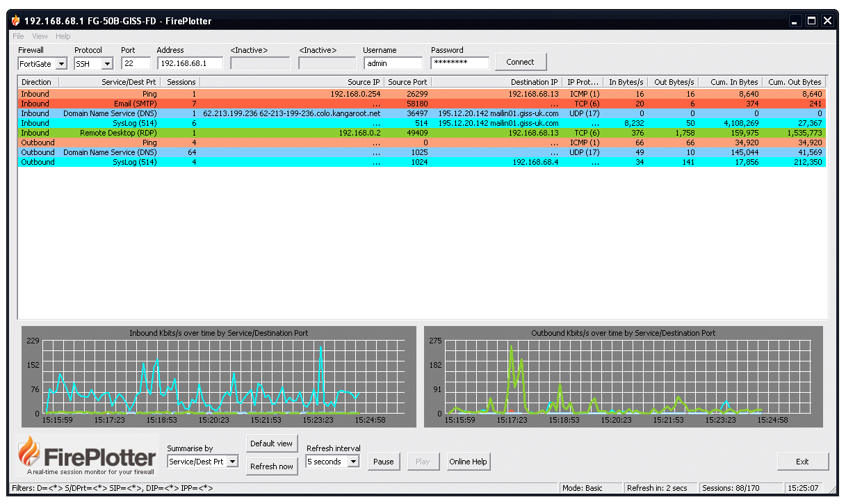Click Refresh now
Screen dimensions: 846x504
[271, 466]
